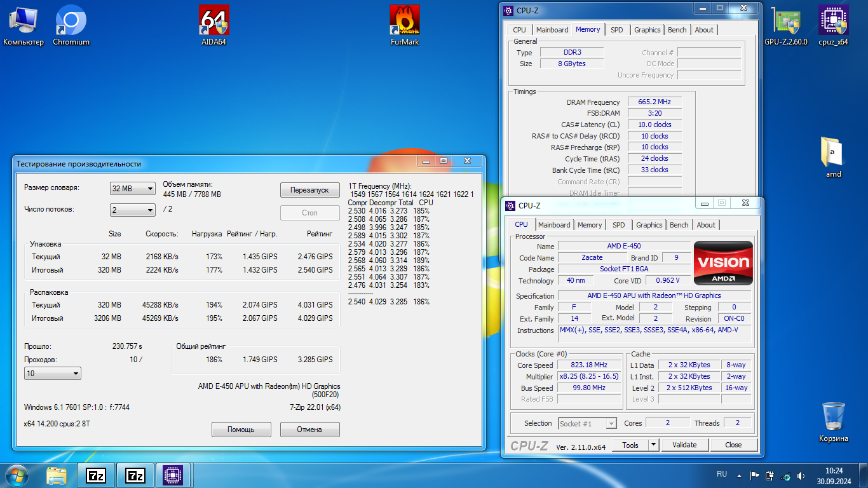Open the Компьютер desktop icon
This screenshot has height=488, width=868.
24,25
